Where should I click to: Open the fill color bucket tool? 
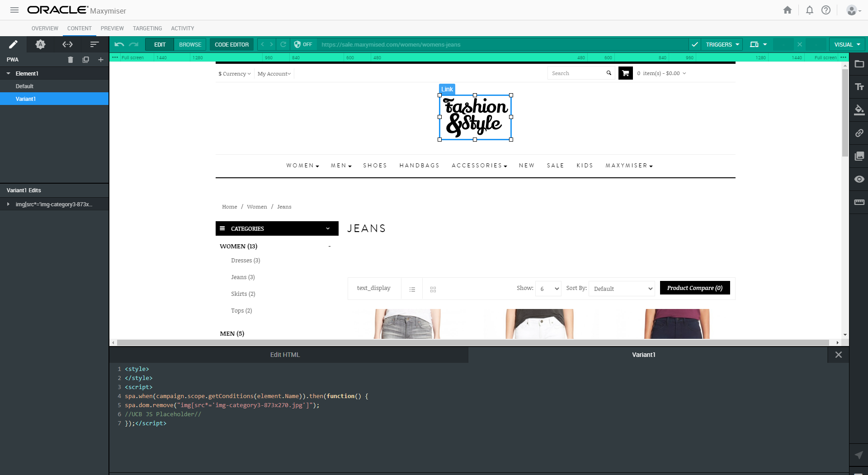859,110
